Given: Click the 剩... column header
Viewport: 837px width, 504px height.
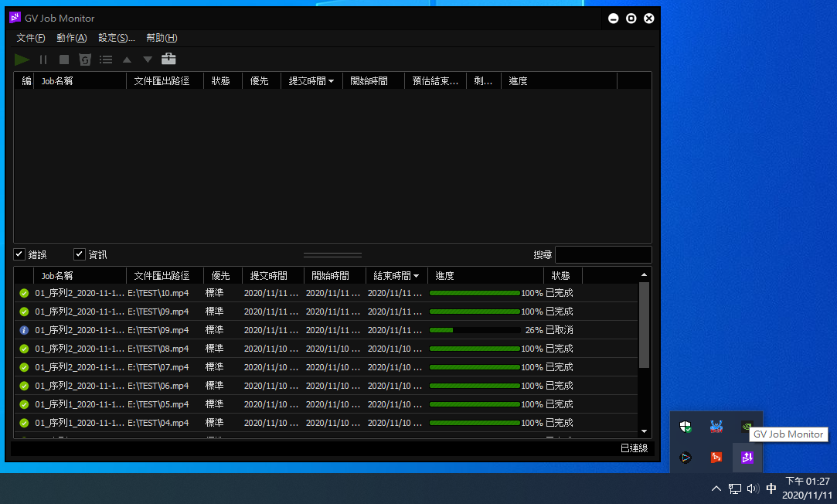Looking at the screenshot, I should point(484,81).
